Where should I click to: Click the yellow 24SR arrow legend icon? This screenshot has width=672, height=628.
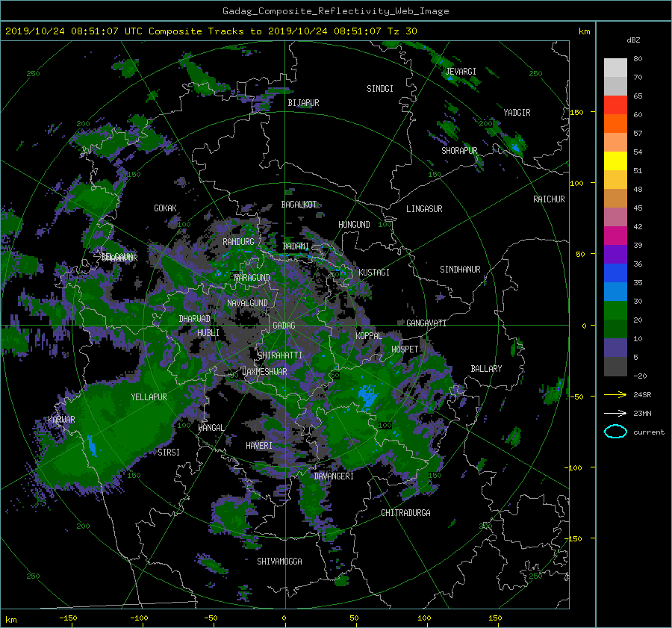coord(615,394)
